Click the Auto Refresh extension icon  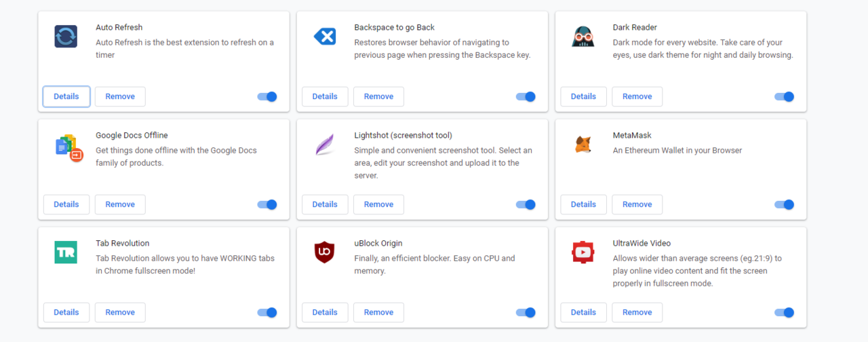(66, 36)
